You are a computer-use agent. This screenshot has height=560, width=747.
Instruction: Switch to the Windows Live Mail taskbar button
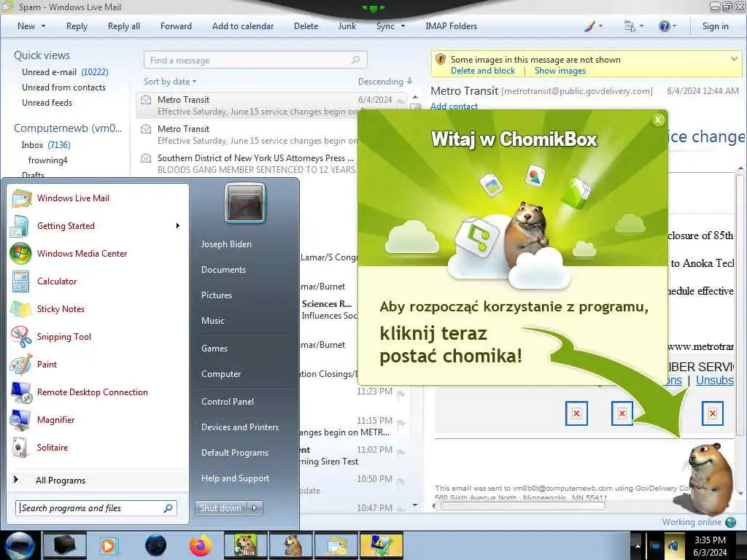337,545
